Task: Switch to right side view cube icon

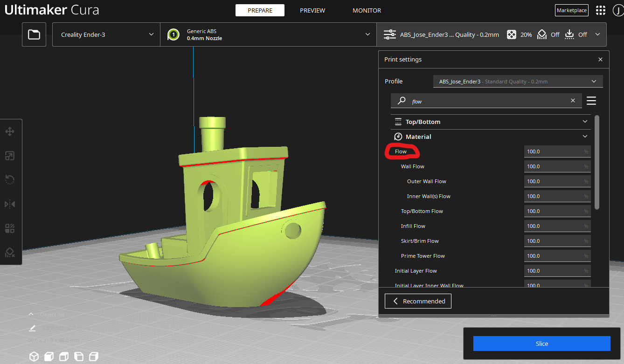Action: tap(94, 357)
